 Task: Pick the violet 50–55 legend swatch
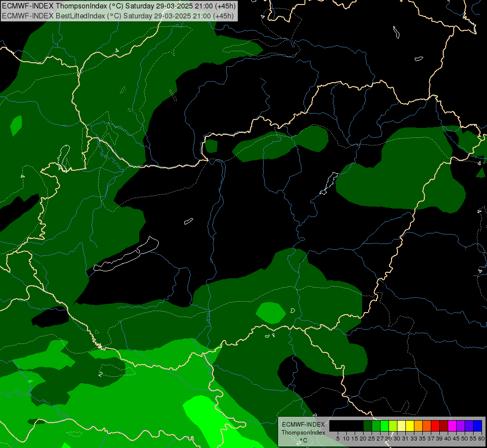click(x=469, y=426)
